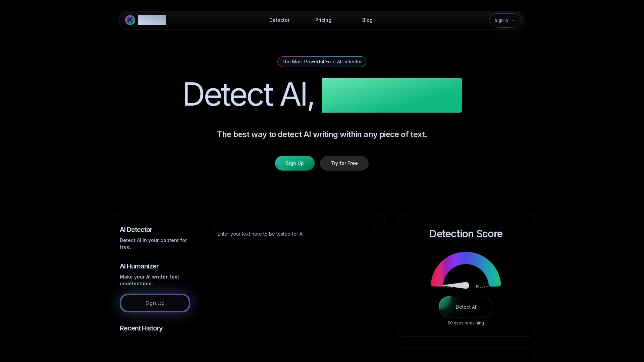
Task: Click the arrow chevron inside Sign In button
Action: (x=513, y=20)
